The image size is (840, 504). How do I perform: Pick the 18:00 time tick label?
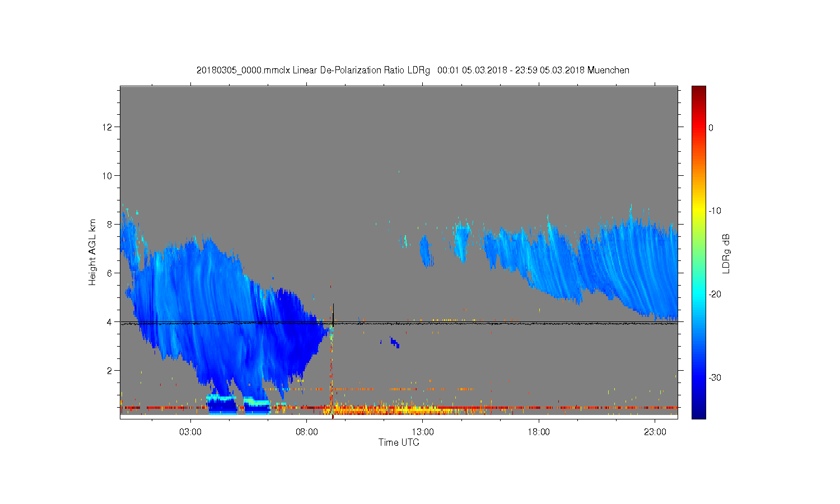click(539, 432)
